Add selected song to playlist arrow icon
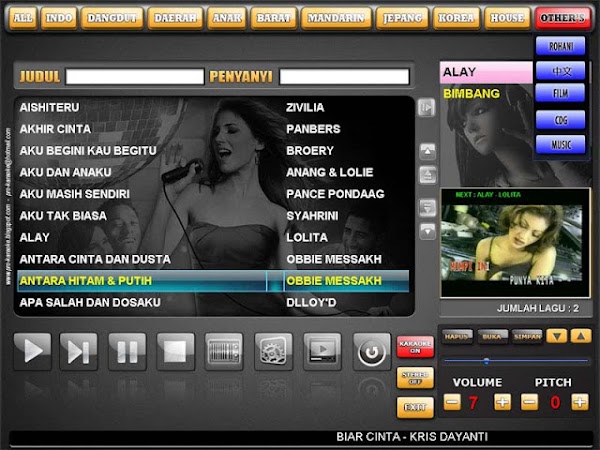Screen dimensions: 600x450 point(426,108)
